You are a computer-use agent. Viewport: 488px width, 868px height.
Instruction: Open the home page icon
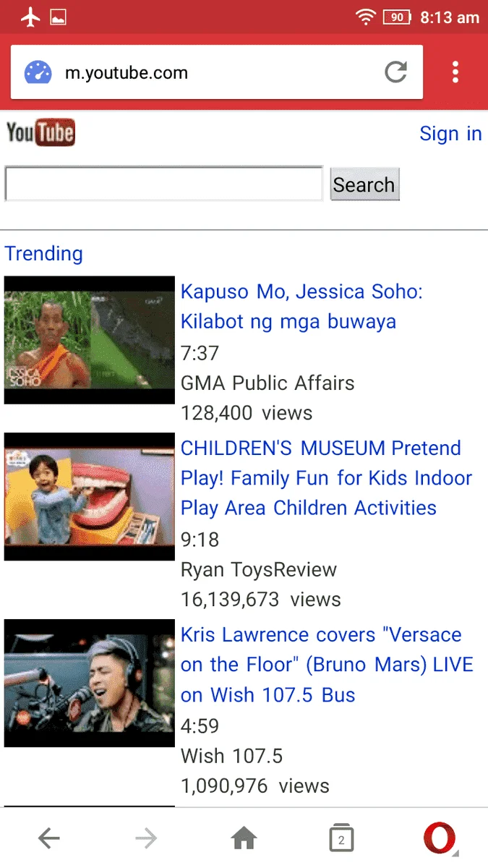pos(244,839)
